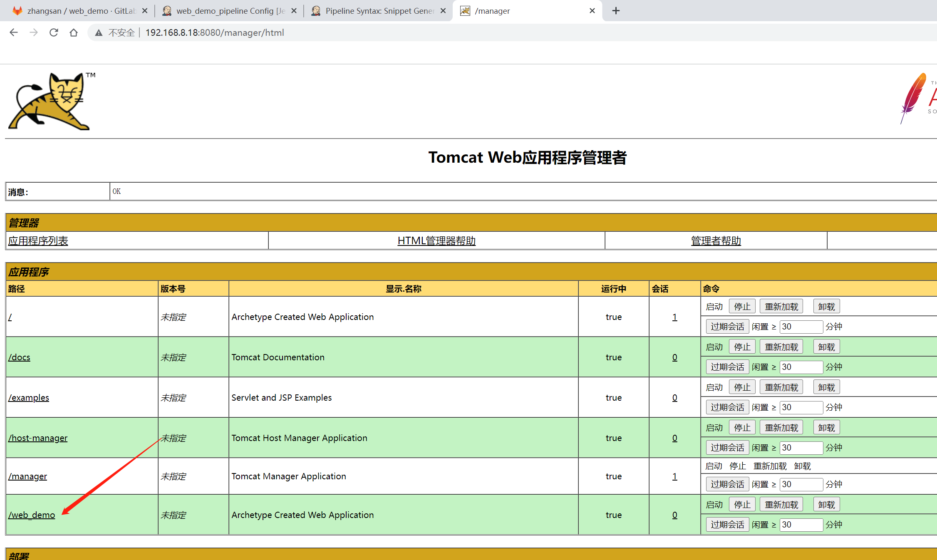Click session count 1 for /manager
This screenshot has height=560, width=937.
point(674,476)
